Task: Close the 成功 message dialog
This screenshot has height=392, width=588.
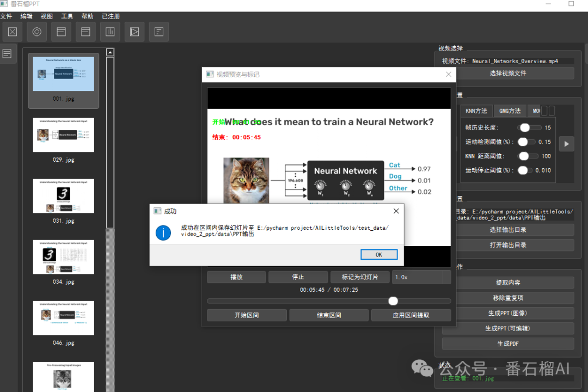Action: click(x=396, y=211)
